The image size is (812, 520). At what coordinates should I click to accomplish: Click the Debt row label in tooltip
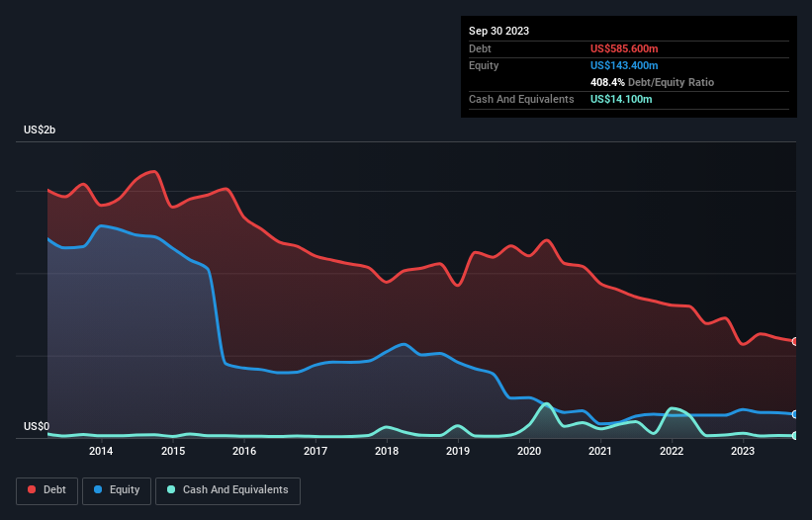480,48
